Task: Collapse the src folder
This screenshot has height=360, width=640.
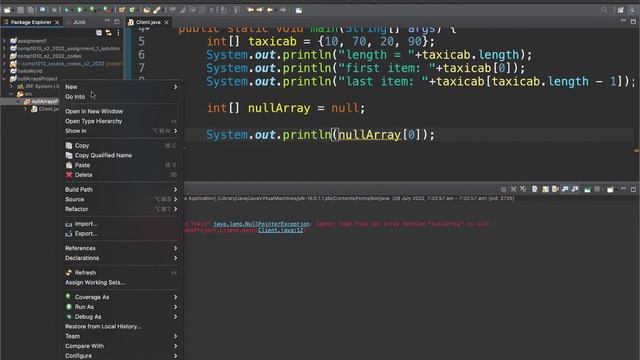Action: click(x=11, y=94)
